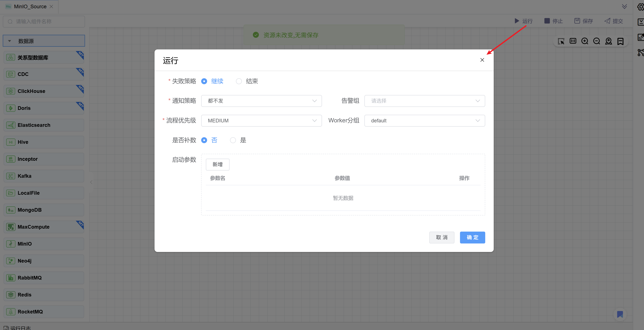Switch to the MinIO_Source tab
This screenshot has width=644, height=330.
click(x=30, y=7)
